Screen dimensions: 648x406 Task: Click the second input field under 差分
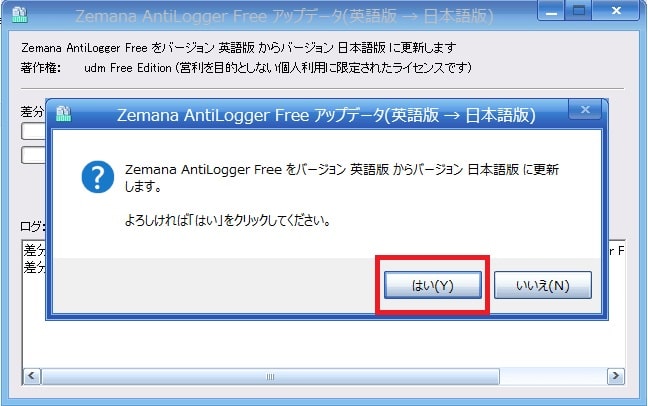click(34, 155)
